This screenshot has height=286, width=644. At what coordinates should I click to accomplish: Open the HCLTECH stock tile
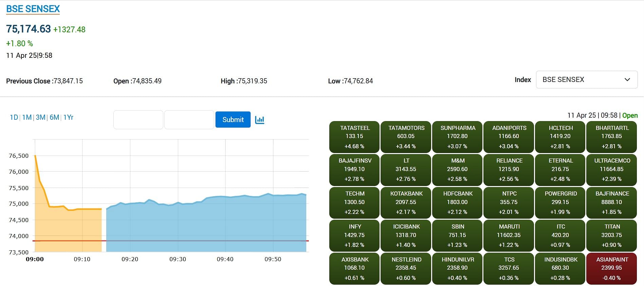[560, 137]
